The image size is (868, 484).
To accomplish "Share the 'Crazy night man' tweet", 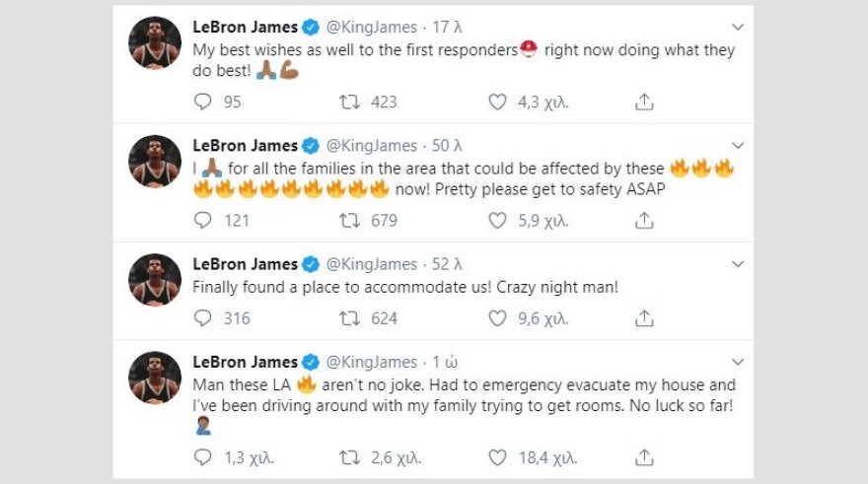I will pyautogui.click(x=644, y=318).
